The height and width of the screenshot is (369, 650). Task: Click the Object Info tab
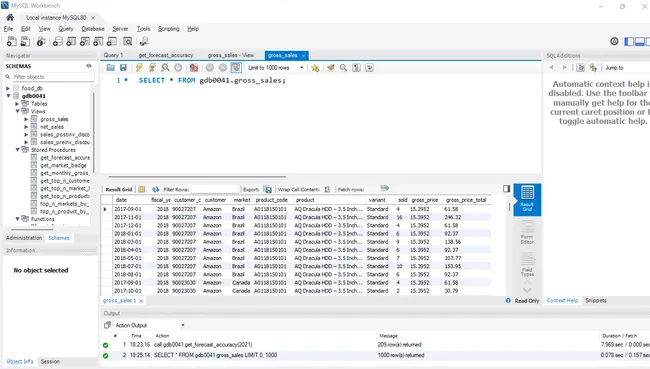pyautogui.click(x=20, y=362)
